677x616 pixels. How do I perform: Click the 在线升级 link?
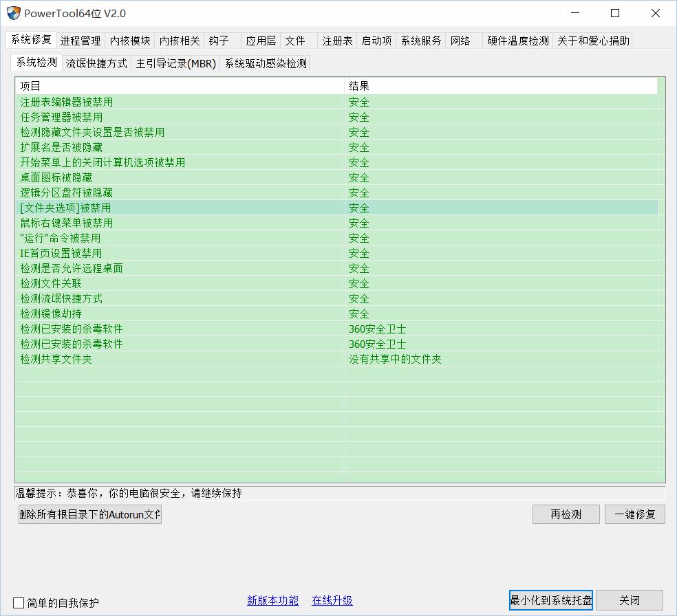point(332,600)
